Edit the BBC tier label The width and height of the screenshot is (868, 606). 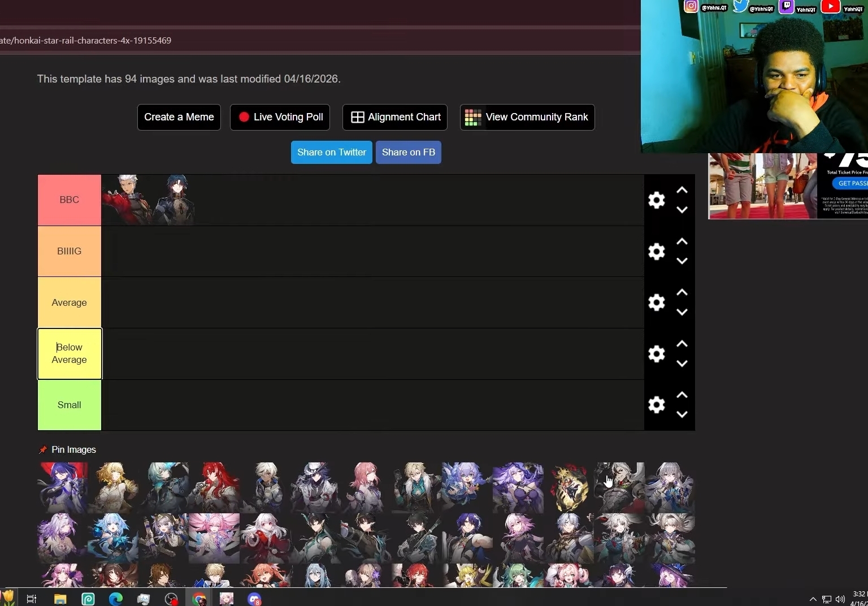70,200
